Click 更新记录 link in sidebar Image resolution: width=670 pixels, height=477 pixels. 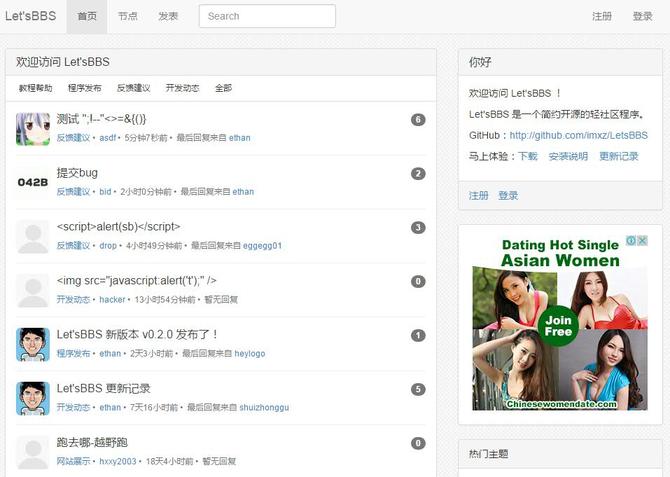coord(619,156)
